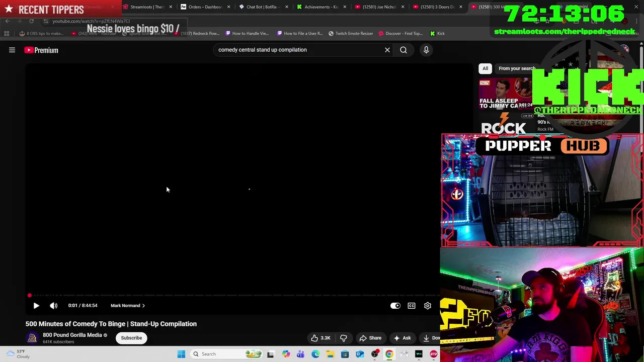Launch Copilot from the taskbar

point(286,354)
